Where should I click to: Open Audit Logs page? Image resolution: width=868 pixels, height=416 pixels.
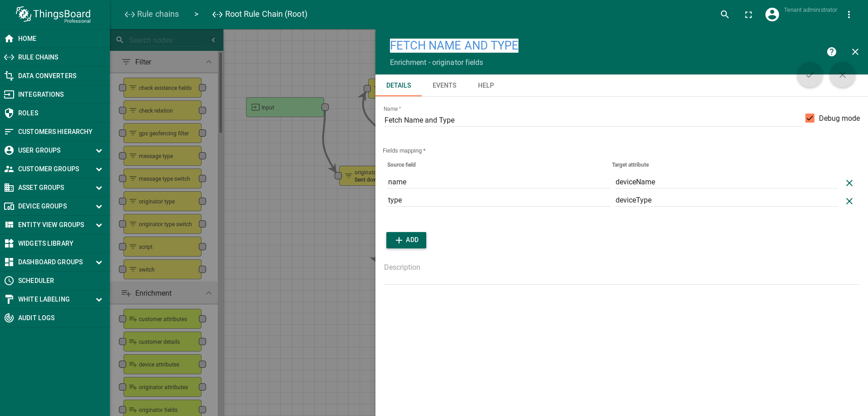click(55, 318)
